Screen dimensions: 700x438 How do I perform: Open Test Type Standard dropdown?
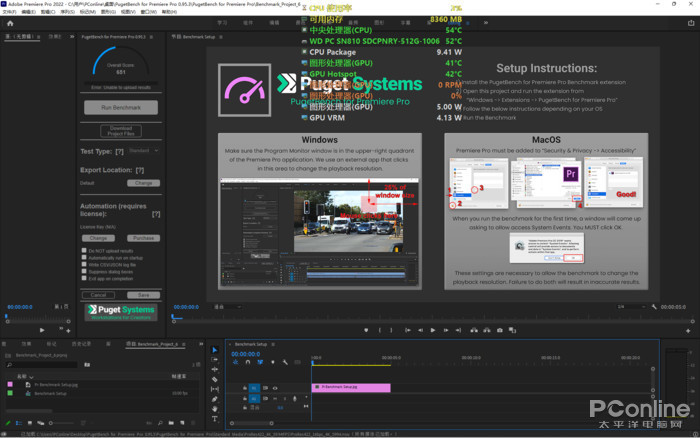click(x=144, y=151)
